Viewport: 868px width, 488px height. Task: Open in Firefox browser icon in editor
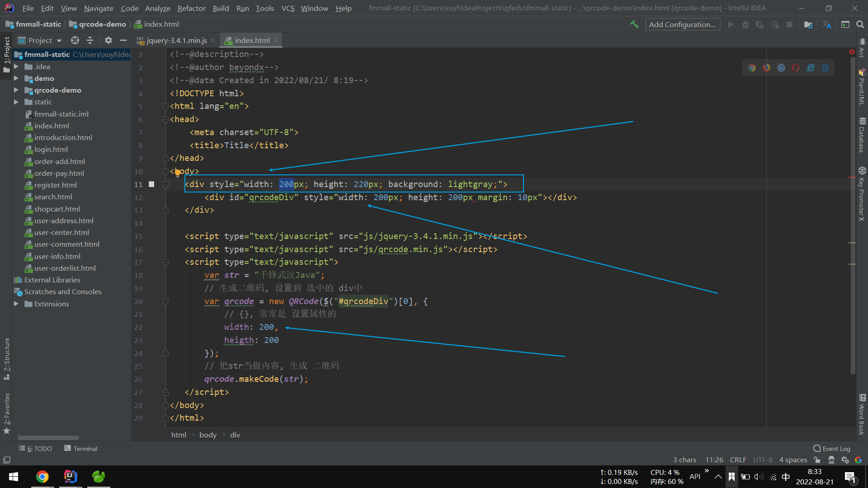(766, 68)
